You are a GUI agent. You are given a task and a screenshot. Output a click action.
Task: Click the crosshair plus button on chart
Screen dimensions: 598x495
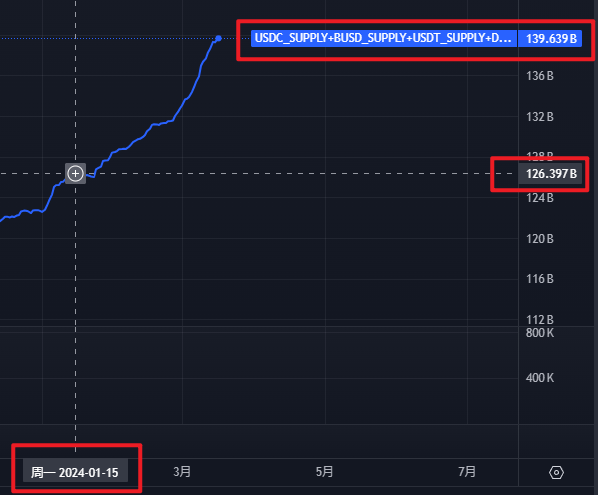[76, 174]
